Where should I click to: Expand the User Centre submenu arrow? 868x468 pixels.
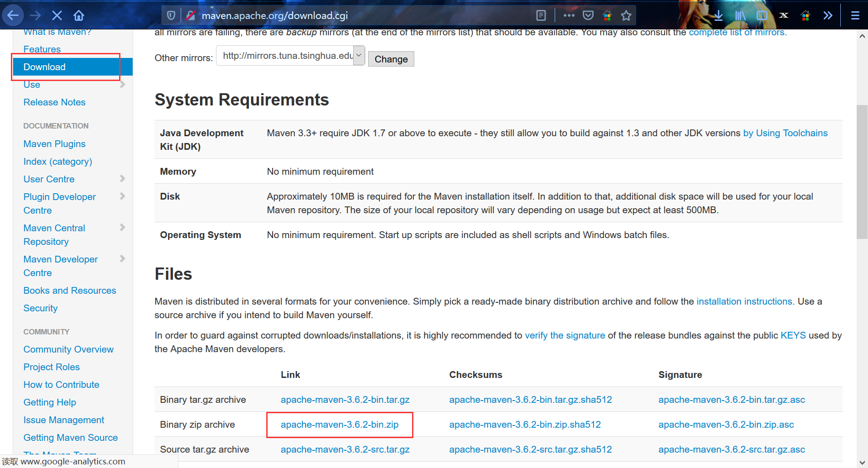122,178
